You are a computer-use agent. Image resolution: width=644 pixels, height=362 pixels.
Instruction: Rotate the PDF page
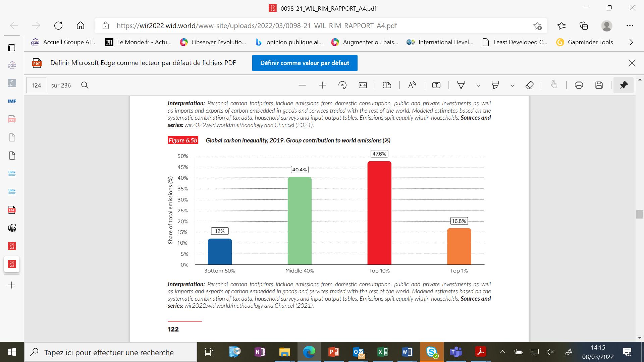pyautogui.click(x=342, y=85)
